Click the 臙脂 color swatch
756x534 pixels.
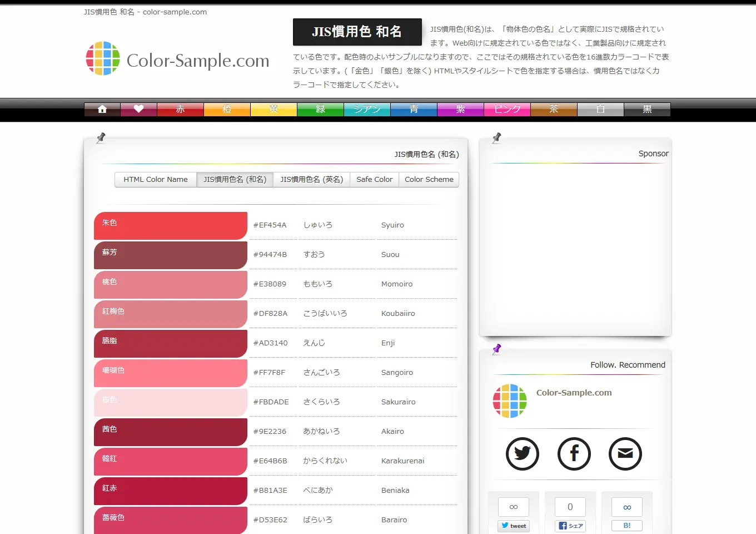(171, 344)
